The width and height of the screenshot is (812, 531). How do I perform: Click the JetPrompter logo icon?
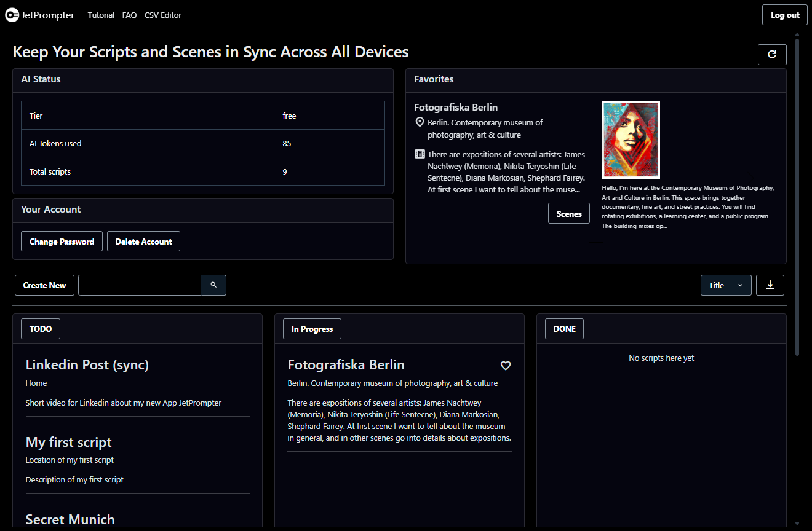12,15
